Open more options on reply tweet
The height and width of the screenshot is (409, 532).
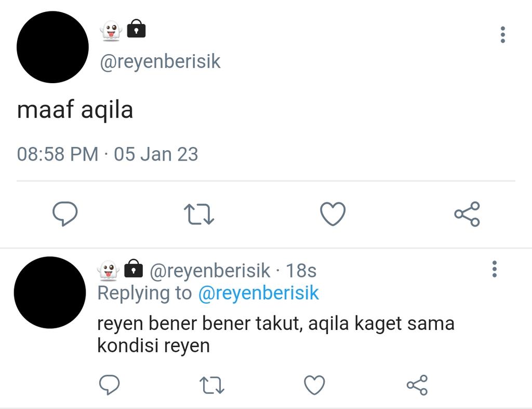[x=495, y=269]
